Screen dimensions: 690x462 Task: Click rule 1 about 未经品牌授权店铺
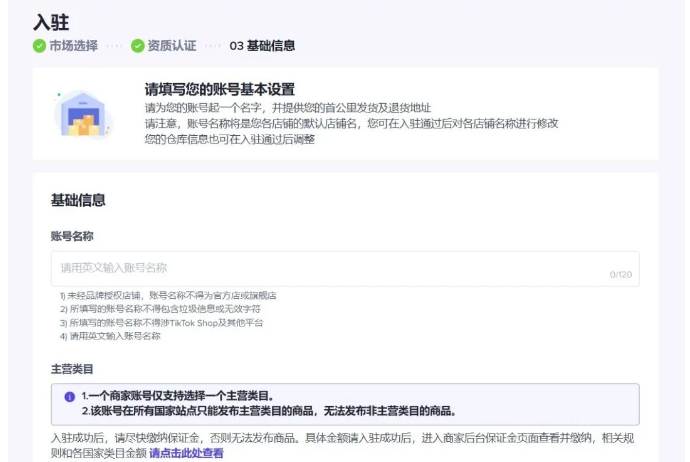coord(167,296)
